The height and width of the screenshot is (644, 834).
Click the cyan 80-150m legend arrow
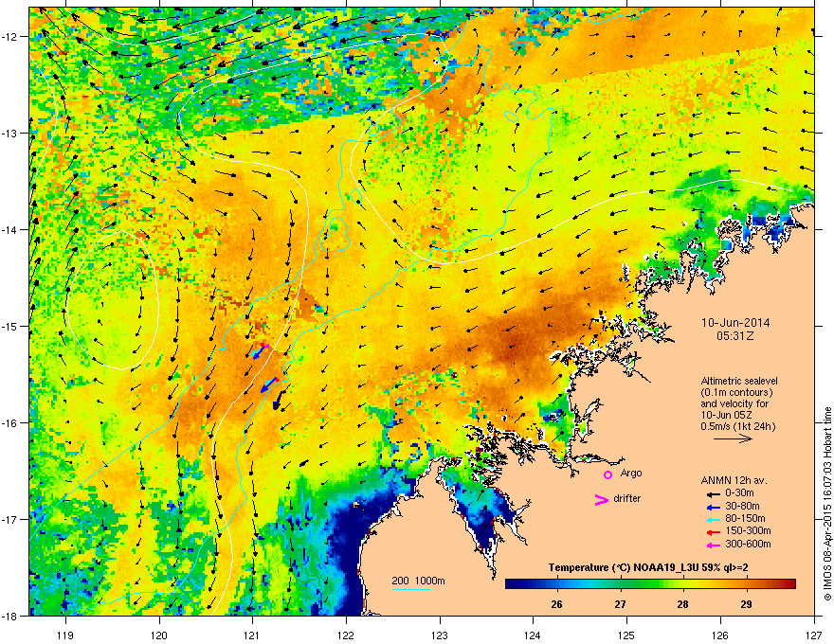(714, 520)
